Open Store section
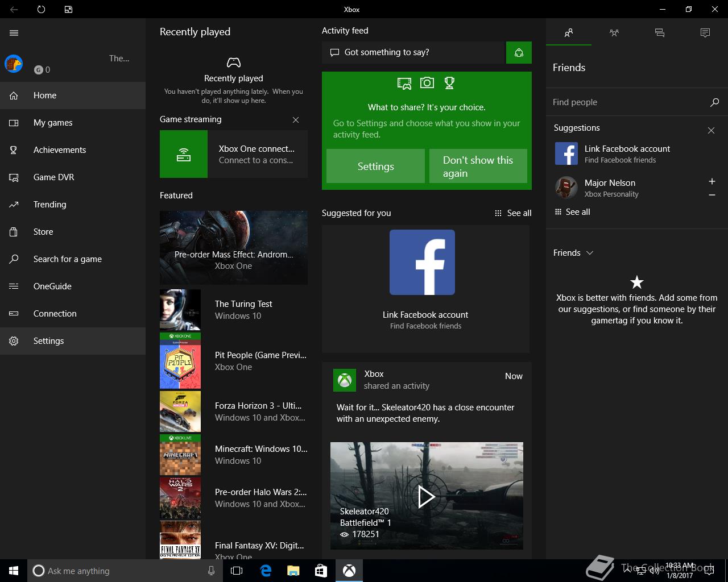Screen dimensions: 728x582 click(x=73, y=232)
